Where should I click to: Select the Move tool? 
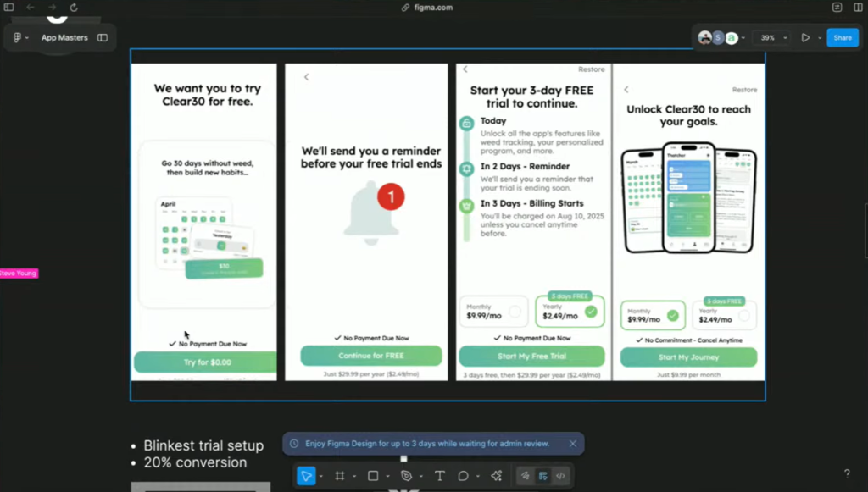306,475
